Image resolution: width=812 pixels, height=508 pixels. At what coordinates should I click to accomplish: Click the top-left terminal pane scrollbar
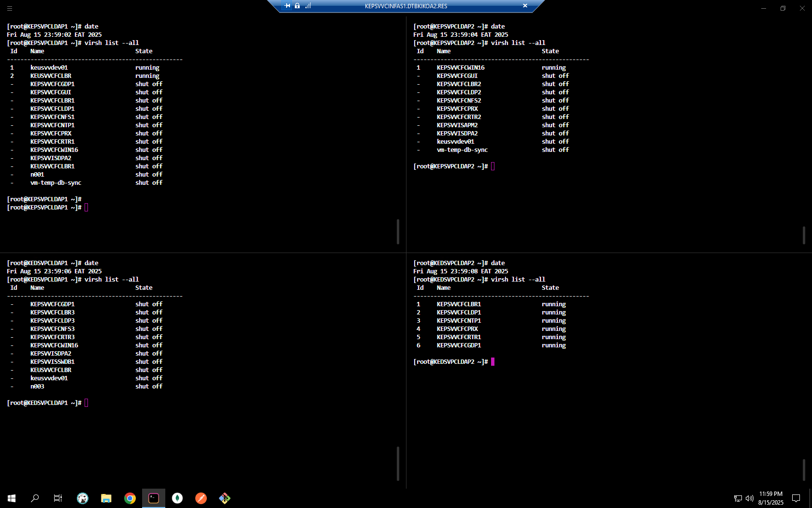[x=397, y=232]
